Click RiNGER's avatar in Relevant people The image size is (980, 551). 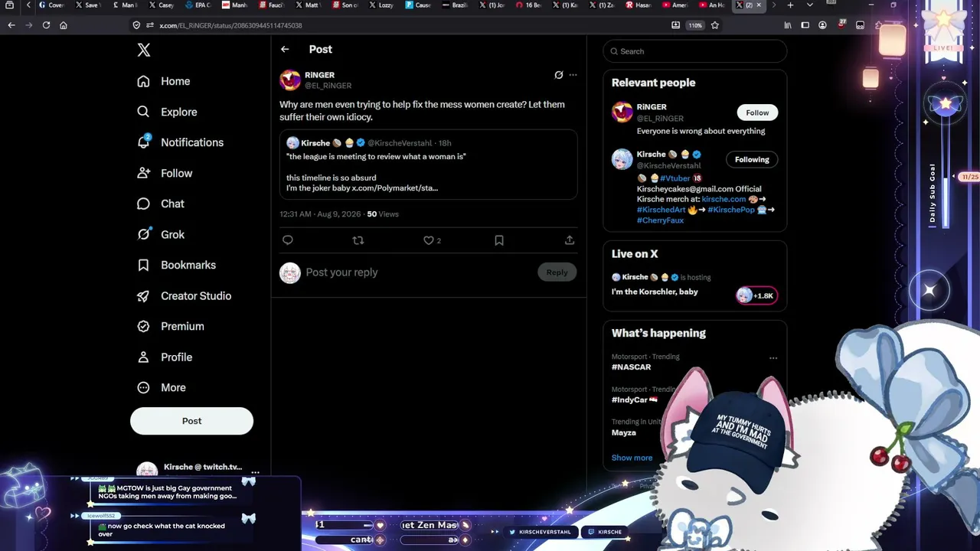click(x=622, y=112)
